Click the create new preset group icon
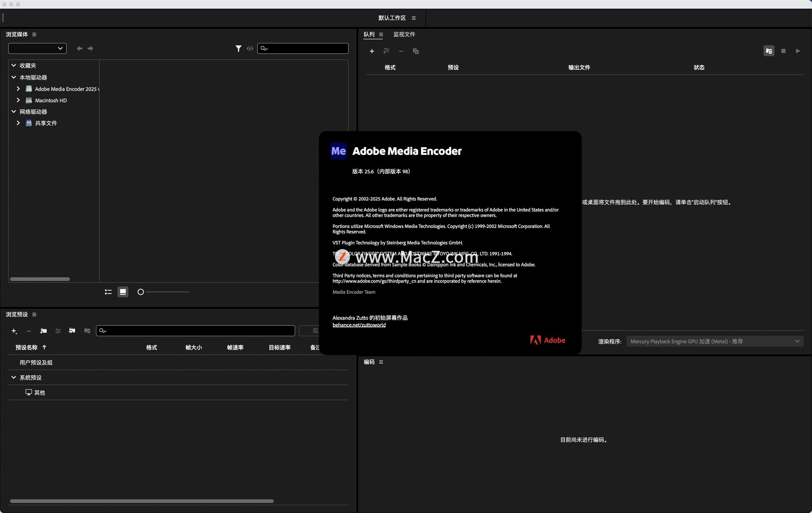 pyautogui.click(x=44, y=331)
